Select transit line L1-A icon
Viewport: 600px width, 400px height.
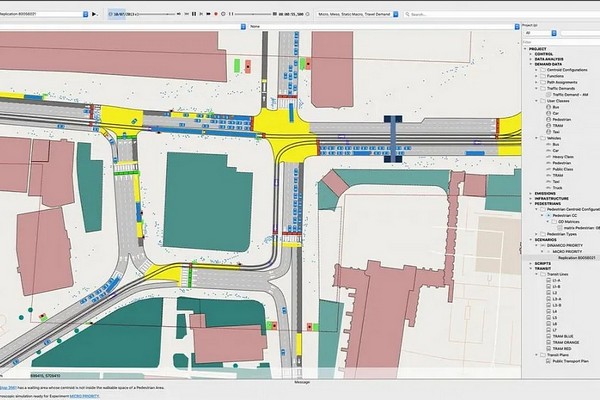(x=548, y=280)
